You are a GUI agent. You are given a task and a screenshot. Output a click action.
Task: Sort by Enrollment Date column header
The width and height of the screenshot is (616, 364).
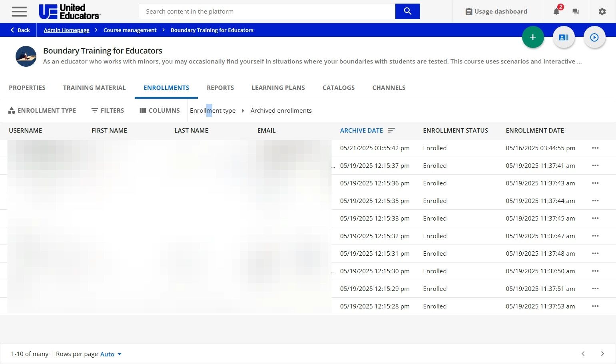pyautogui.click(x=535, y=131)
